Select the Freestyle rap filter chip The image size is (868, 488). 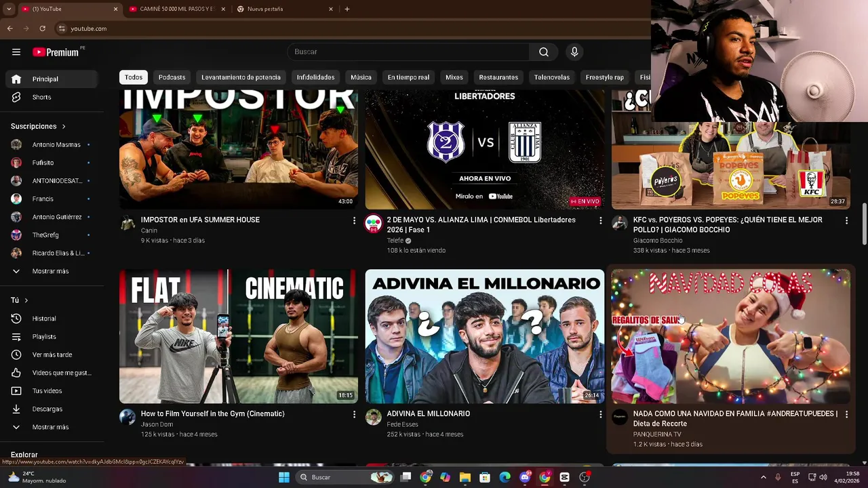tap(605, 77)
